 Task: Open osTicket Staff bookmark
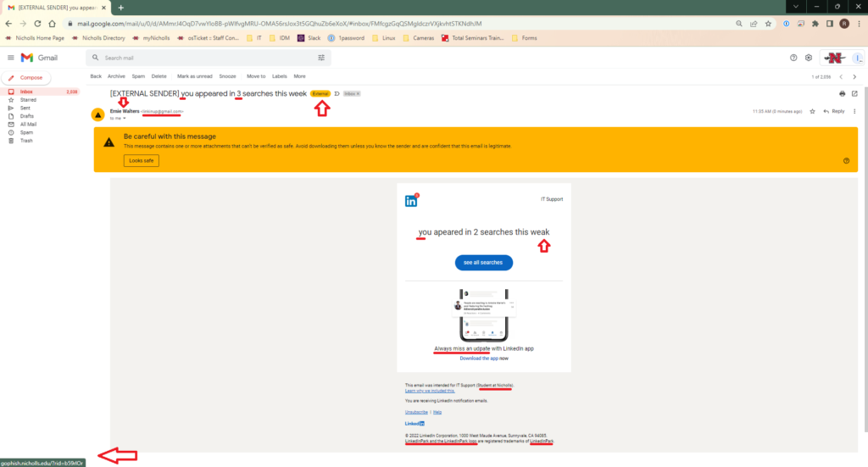coord(209,38)
